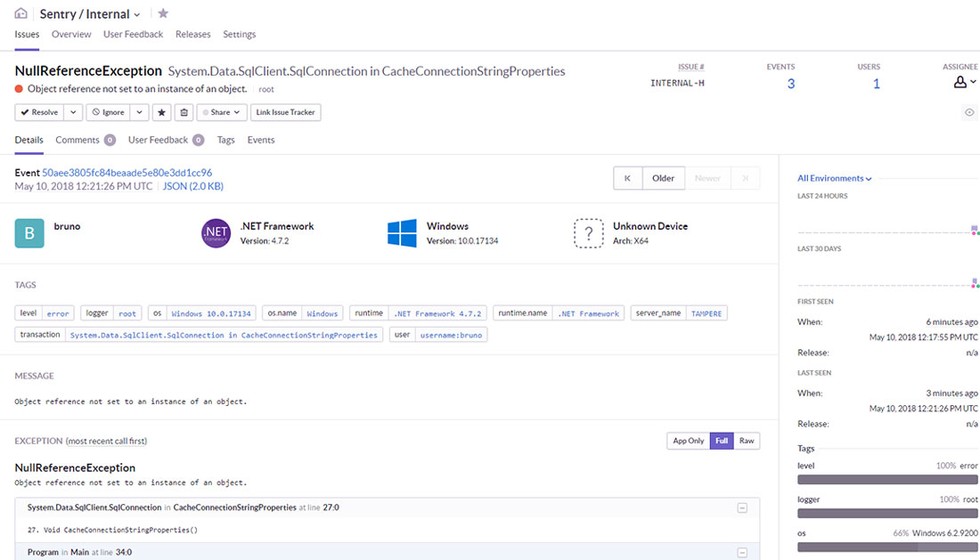Screen dimensions: 980x560
Task: Collapse the CacheConnectionStringProperties stack frame
Action: (742, 507)
